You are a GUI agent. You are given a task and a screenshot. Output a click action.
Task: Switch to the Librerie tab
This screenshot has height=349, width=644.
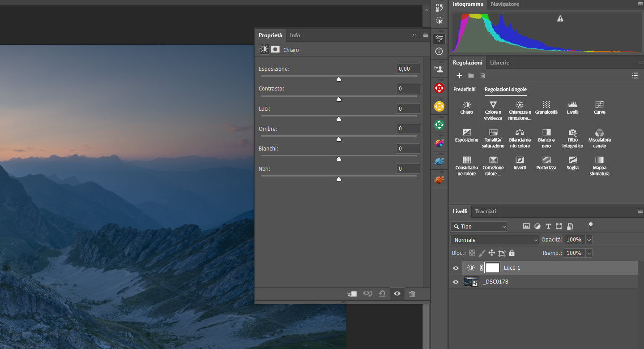point(499,63)
